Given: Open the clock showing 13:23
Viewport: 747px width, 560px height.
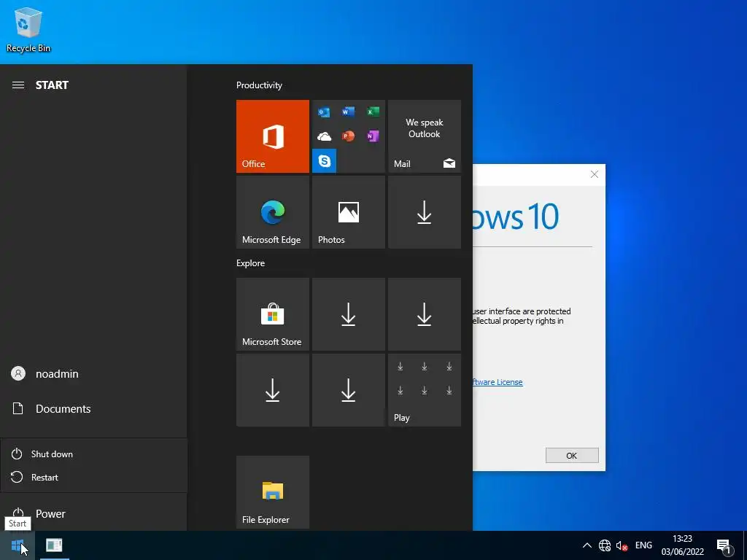Looking at the screenshot, I should pos(682,545).
